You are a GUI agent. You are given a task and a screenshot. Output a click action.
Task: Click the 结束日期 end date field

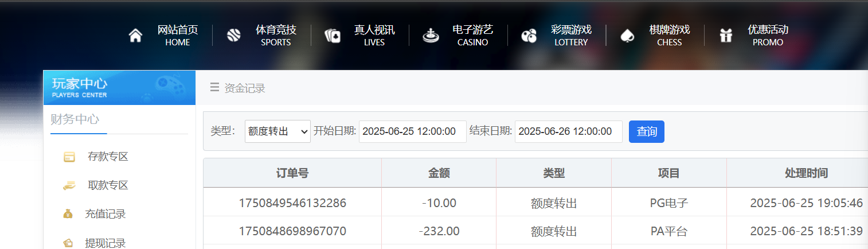tap(568, 131)
